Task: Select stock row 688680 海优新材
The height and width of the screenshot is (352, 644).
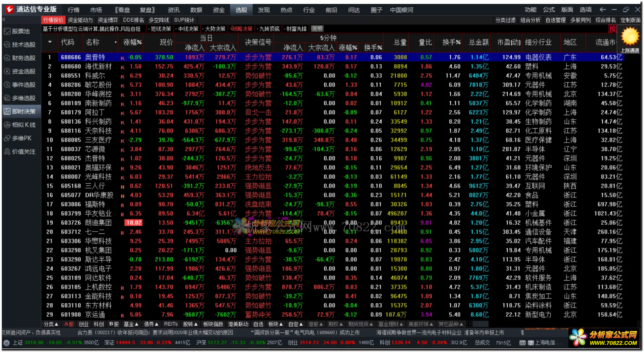Action: tap(332, 66)
